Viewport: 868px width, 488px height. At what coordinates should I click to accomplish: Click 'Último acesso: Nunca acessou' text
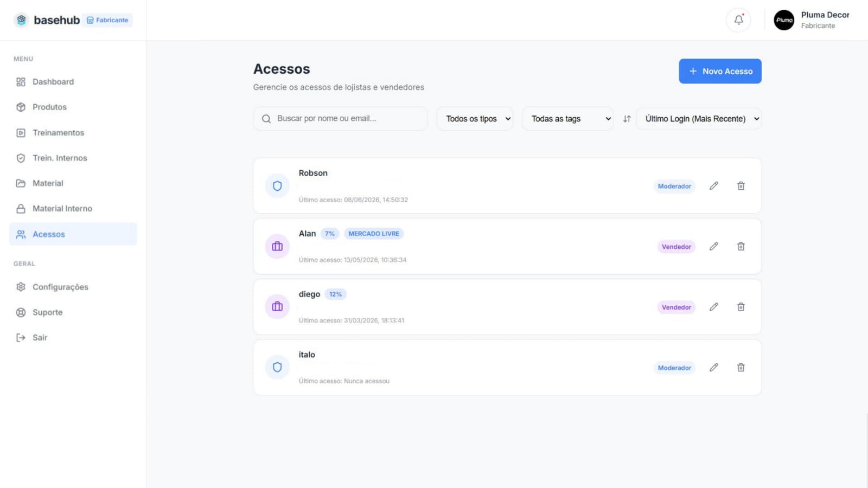[x=344, y=381]
